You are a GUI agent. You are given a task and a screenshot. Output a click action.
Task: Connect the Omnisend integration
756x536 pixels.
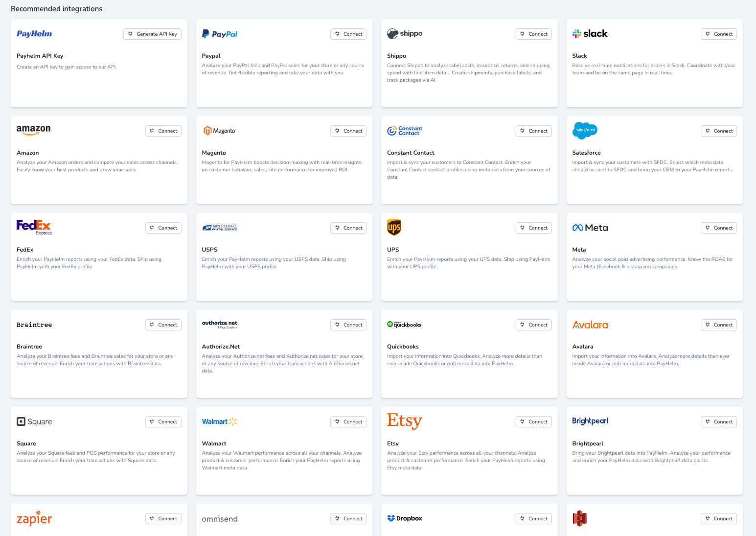coord(348,518)
